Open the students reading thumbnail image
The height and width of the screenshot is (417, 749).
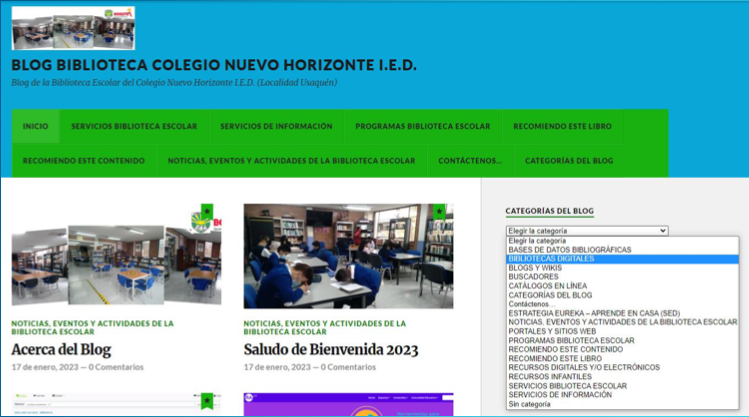pos(348,256)
